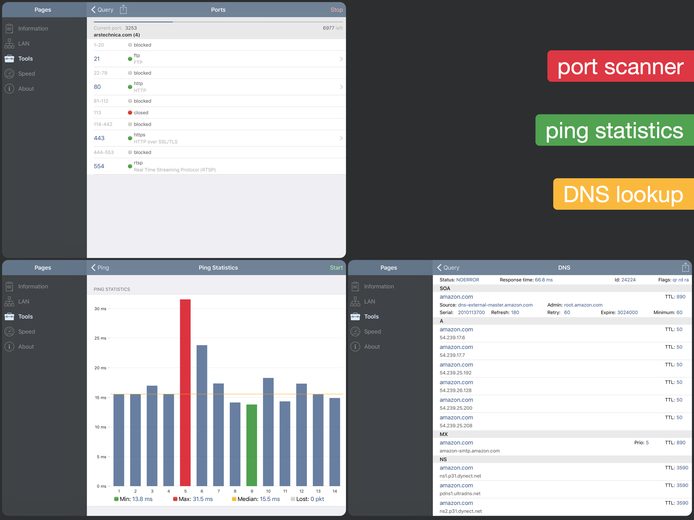Click Lost 0 pkt legend entry
Image resolution: width=694 pixels, height=520 pixels.
pos(307,499)
